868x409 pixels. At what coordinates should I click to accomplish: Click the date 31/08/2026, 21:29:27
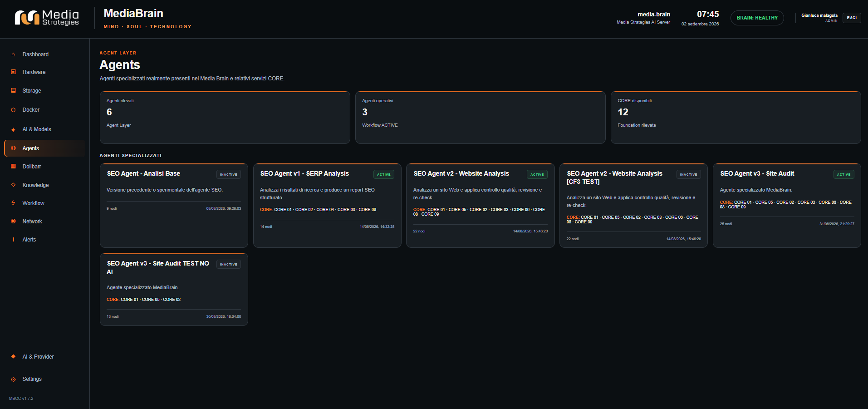[837, 224]
